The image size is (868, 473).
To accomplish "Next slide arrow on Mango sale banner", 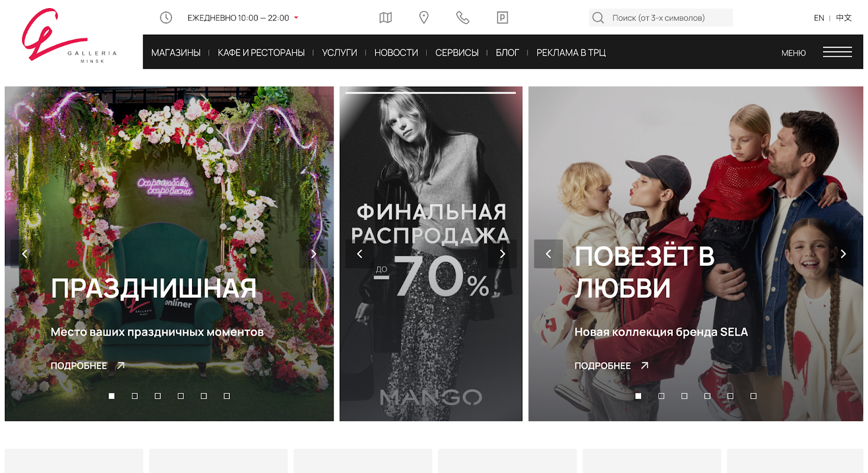I will coord(502,254).
